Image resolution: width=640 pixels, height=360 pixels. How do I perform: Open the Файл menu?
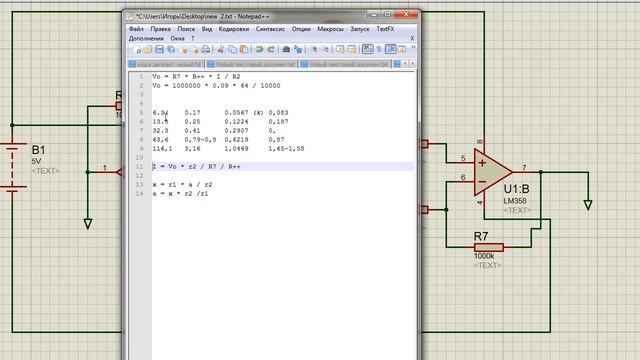point(136,29)
